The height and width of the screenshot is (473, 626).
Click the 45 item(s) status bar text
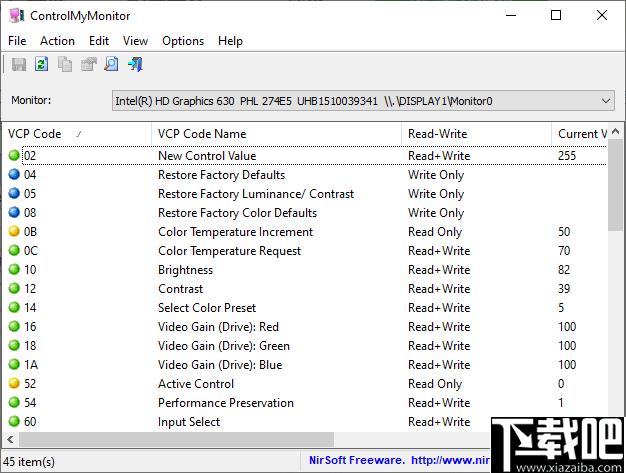tap(29, 461)
